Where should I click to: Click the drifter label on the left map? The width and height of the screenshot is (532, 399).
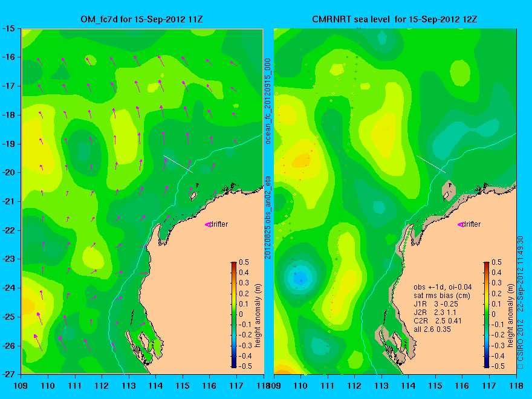(x=219, y=224)
